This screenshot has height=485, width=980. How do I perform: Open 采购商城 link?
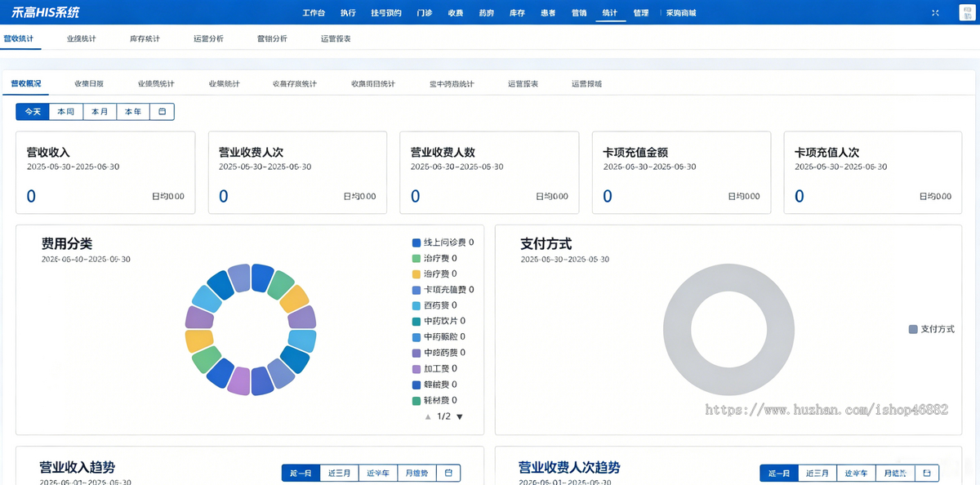[681, 13]
